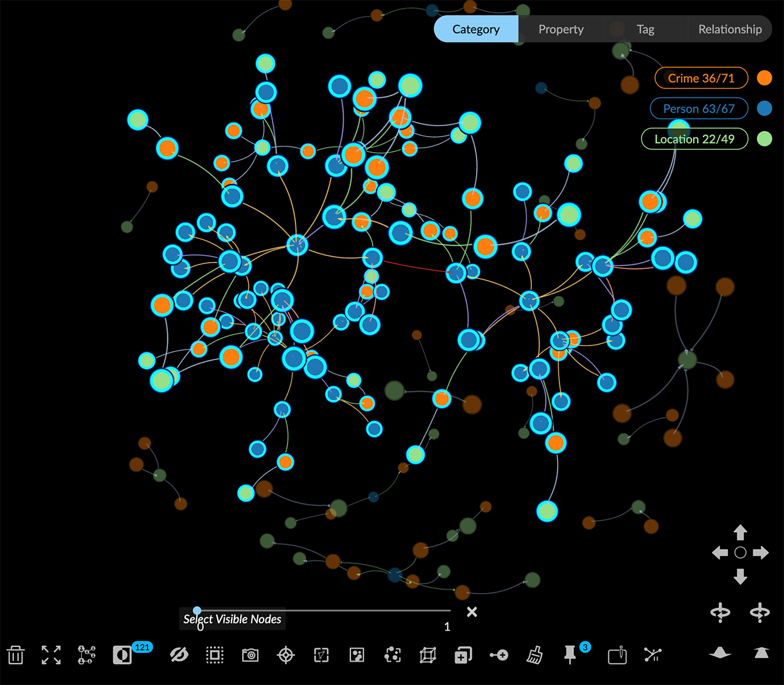784x685 pixels.
Task: Select the Tag tab
Action: 645,29
